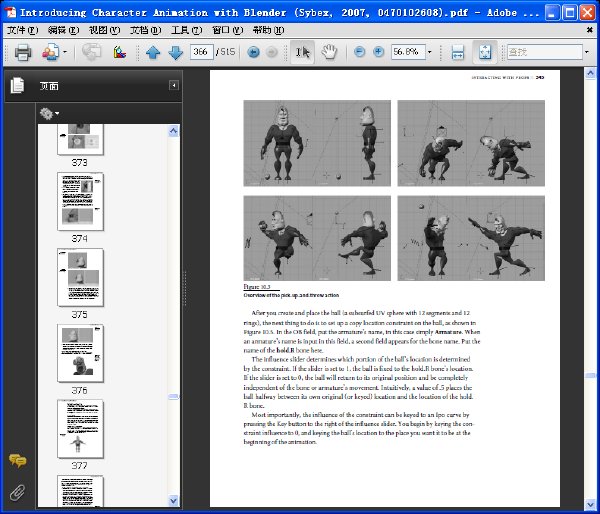Close document with menu bar X

coord(590,30)
